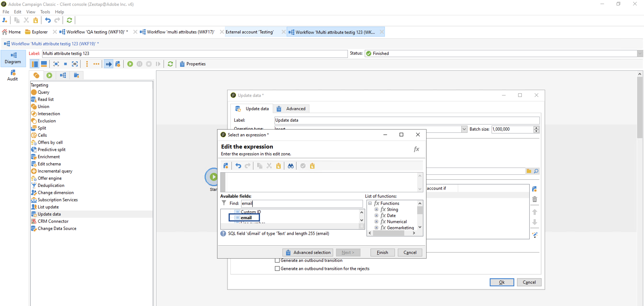Screen dimensions: 644x306
Task: Increase Batch size with up stepper arrow
Action: point(536,128)
